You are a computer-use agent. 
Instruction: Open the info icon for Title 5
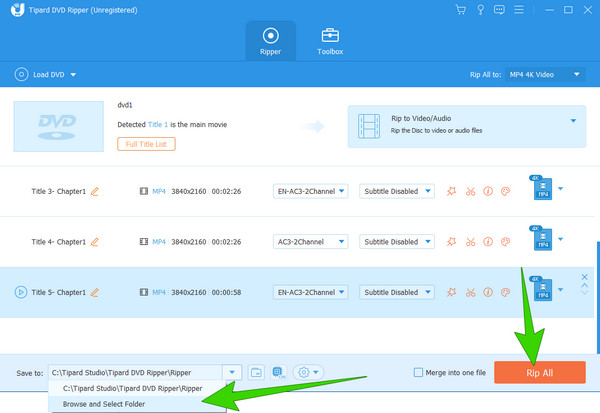(488, 292)
